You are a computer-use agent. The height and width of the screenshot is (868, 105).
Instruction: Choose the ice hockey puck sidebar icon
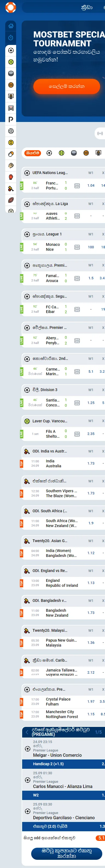click(x=11, y=73)
